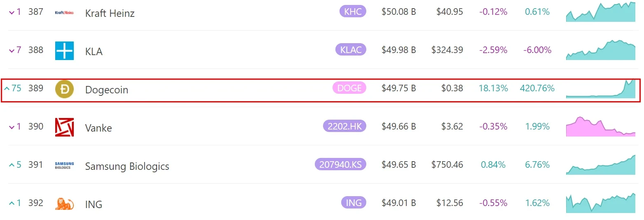Click the gold Dogecoin coin icon
Viewport: 644px width, 220px height.
pos(64,89)
